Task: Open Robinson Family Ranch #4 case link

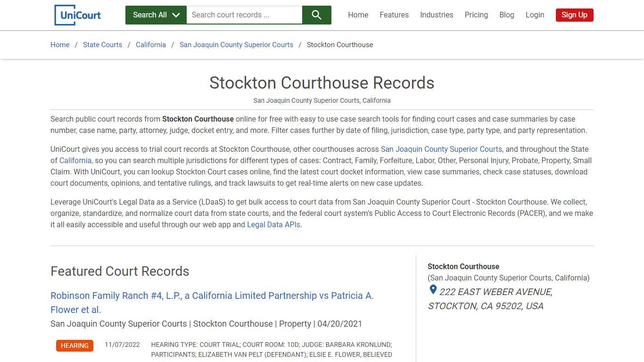Action: [212, 303]
